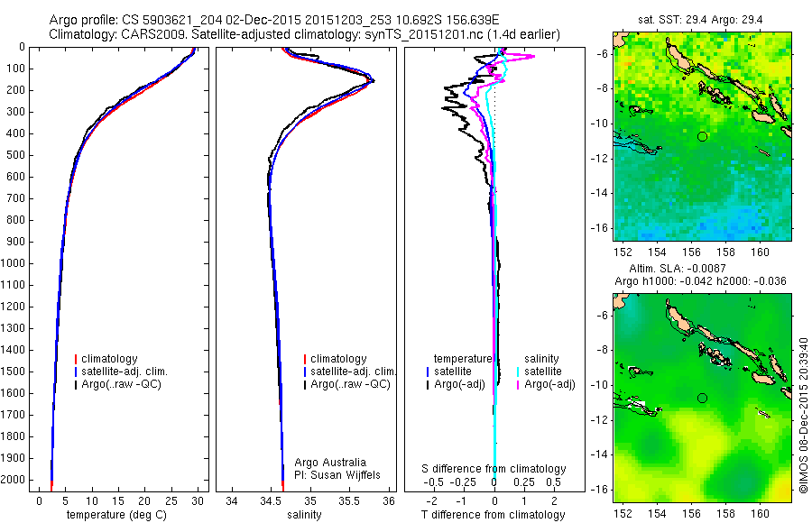
Task: Click the 'PI: Susan Wijffels' text
Action: coord(337,475)
